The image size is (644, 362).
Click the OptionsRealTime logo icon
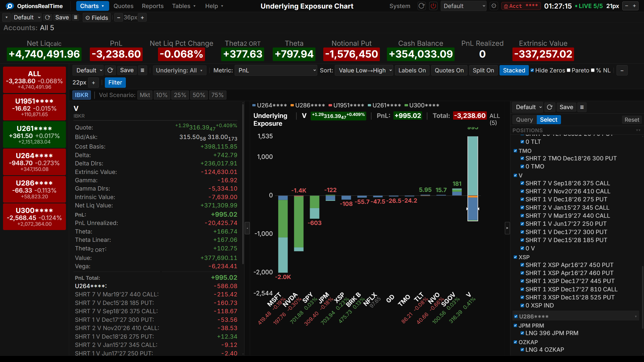[x=10, y=6]
